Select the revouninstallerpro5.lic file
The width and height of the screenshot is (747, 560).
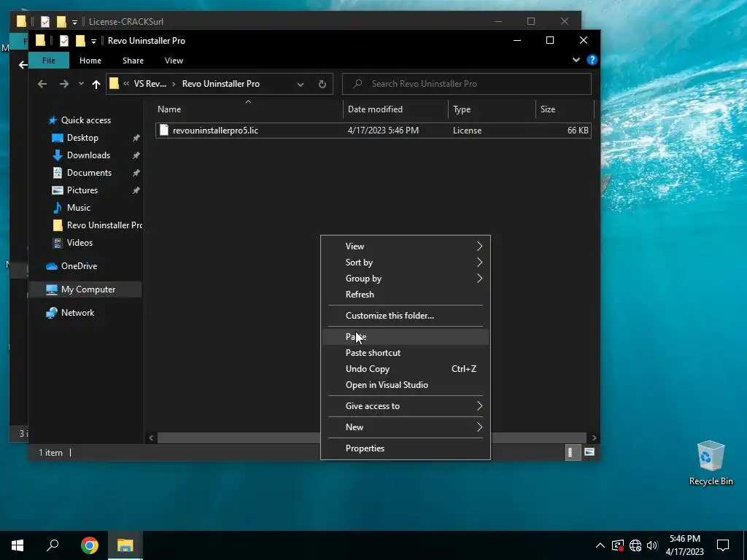373,131
